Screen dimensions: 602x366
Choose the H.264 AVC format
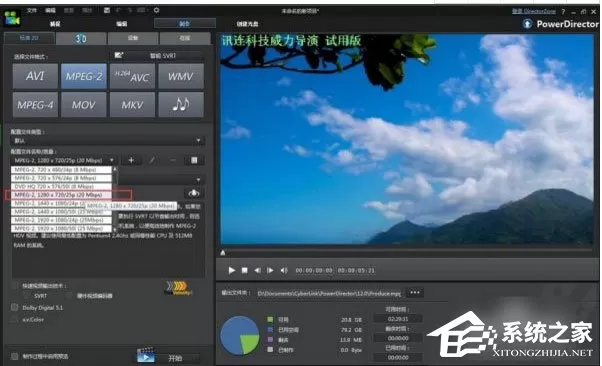[x=132, y=76]
